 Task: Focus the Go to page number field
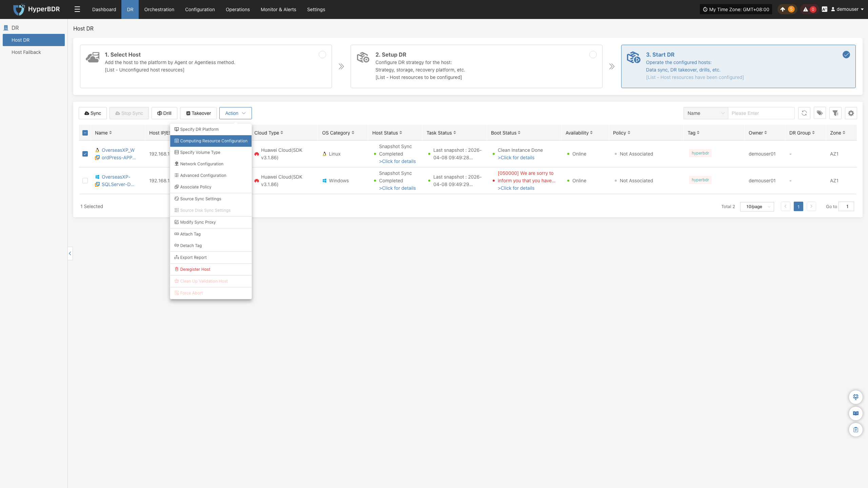coord(847,206)
